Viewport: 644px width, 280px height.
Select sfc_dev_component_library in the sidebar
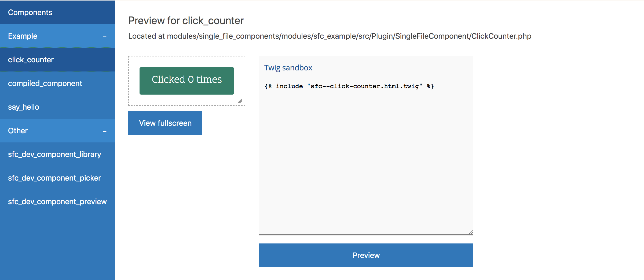click(54, 154)
